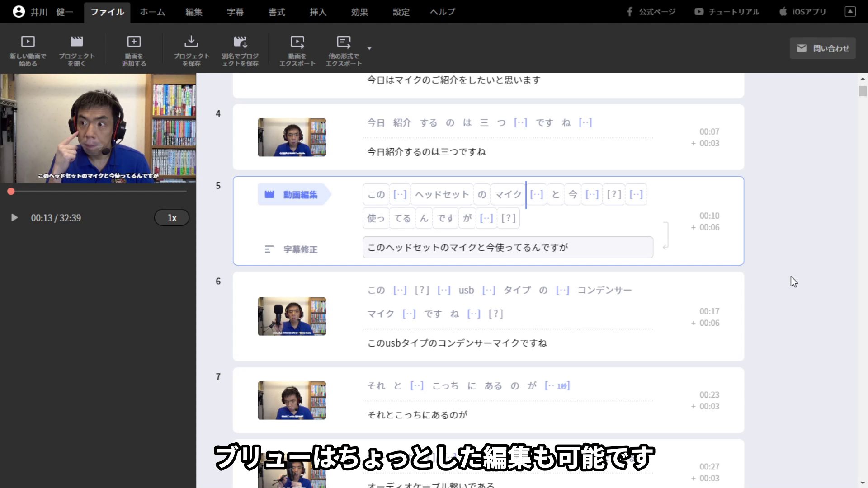Image resolution: width=868 pixels, height=488 pixels.
Task: Click the 字幕修正 label in clip 5
Action: point(291,249)
